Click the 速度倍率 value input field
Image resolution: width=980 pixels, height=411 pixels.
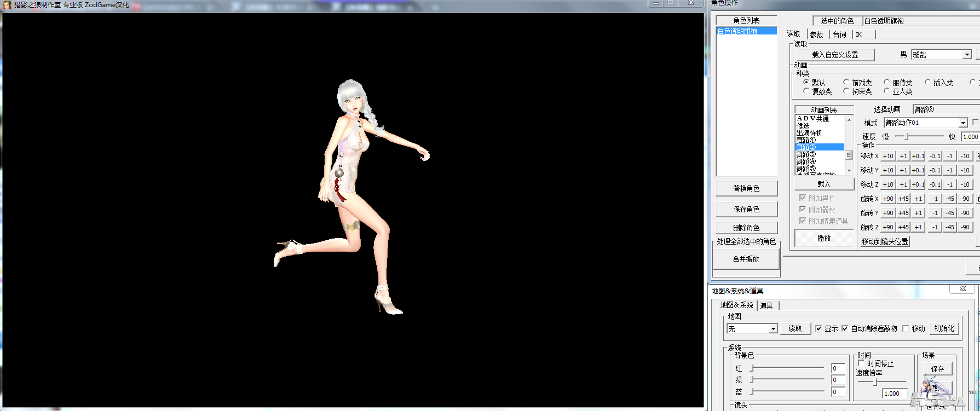[x=895, y=393]
